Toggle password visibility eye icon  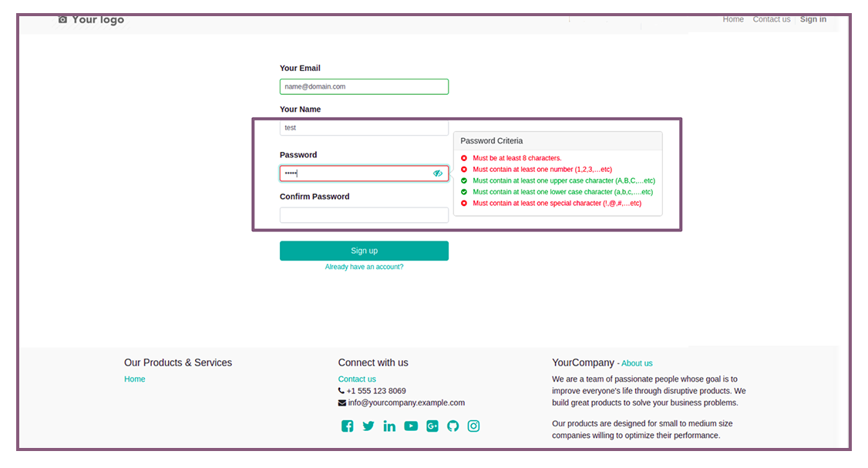tap(438, 173)
